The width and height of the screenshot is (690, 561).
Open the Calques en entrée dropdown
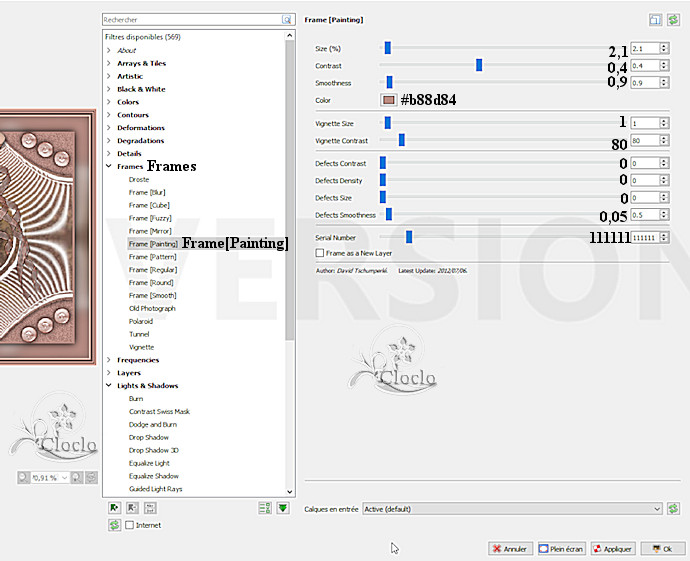(512, 509)
